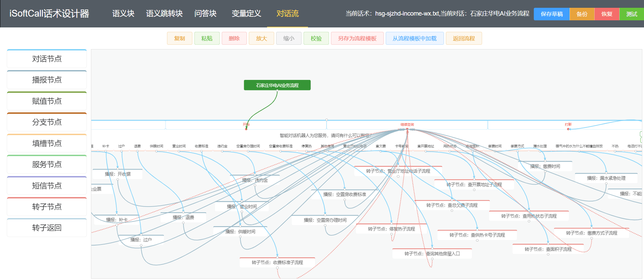This screenshot has height=279, width=644.
Task: Select 分支节点 in the node palette
Action: point(47,122)
